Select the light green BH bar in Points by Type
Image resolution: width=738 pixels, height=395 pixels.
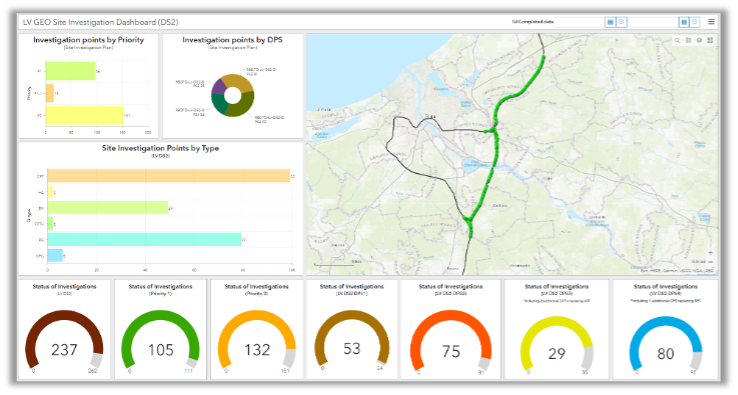(108, 208)
